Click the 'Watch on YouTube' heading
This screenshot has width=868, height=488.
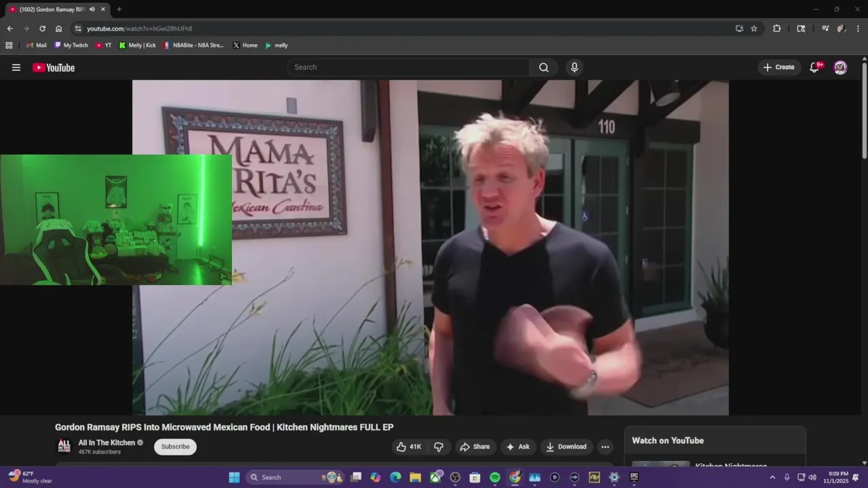(667, 441)
